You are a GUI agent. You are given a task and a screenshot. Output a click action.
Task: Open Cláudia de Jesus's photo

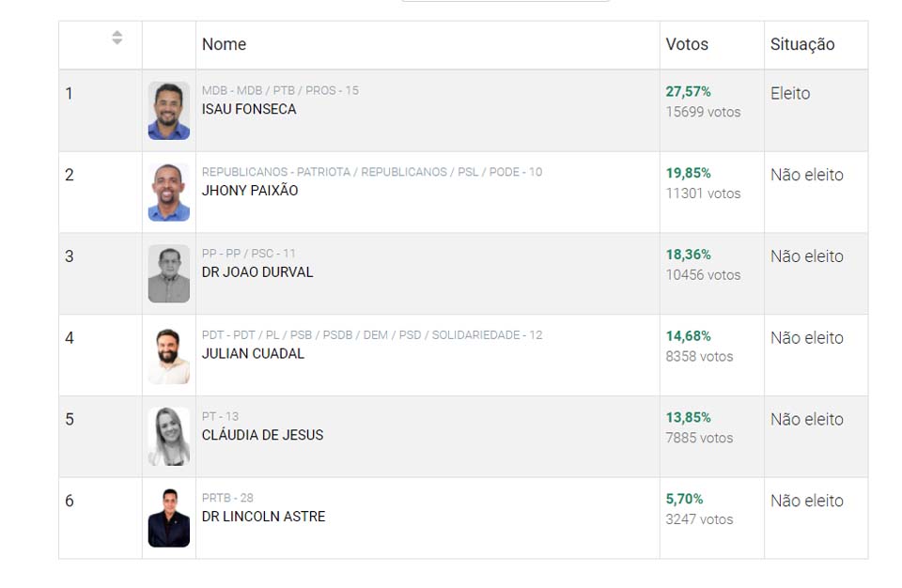click(169, 437)
